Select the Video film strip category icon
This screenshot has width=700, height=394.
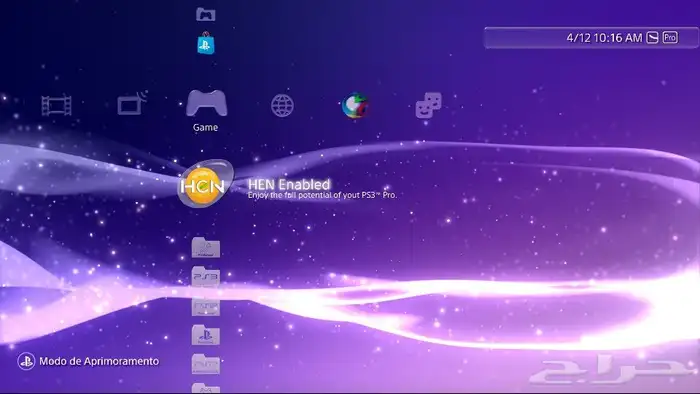(56, 105)
